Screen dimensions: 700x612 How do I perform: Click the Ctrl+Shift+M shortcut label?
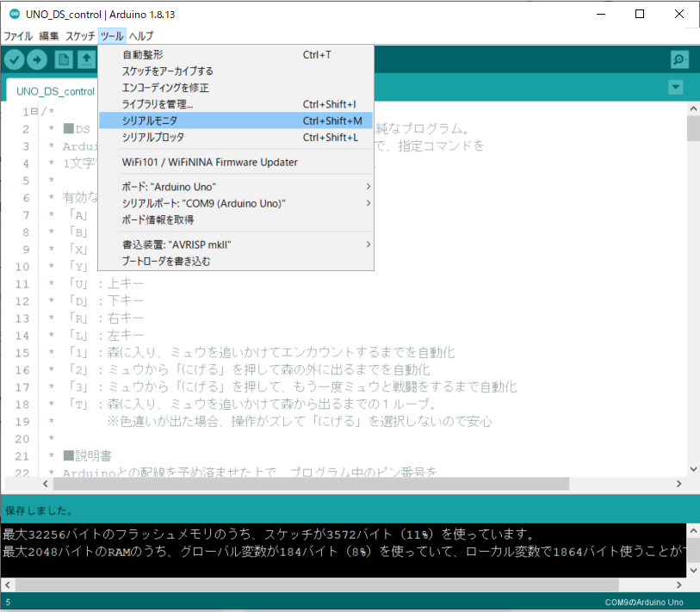(332, 121)
